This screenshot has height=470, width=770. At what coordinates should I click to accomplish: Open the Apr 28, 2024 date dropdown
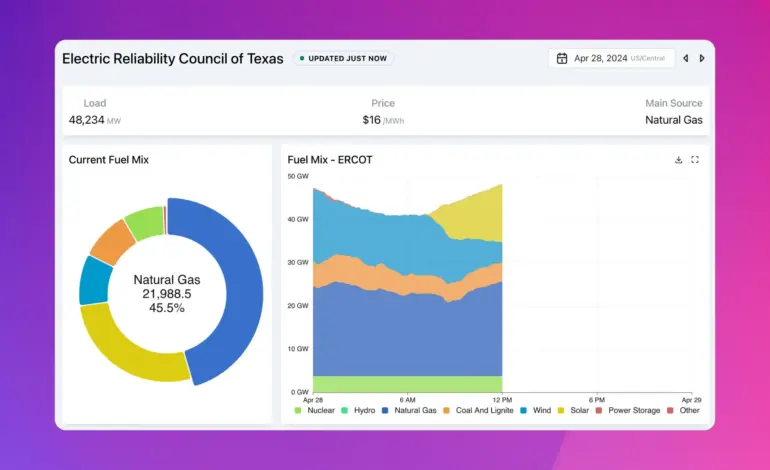[611, 58]
